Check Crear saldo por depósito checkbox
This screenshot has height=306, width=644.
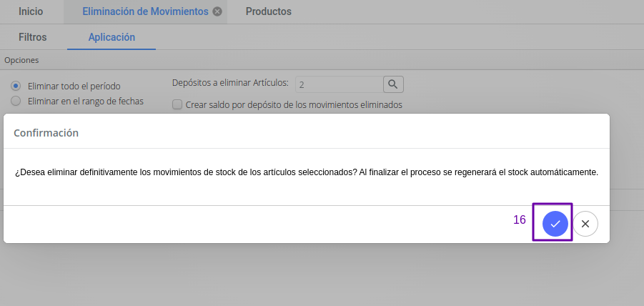pyautogui.click(x=177, y=104)
